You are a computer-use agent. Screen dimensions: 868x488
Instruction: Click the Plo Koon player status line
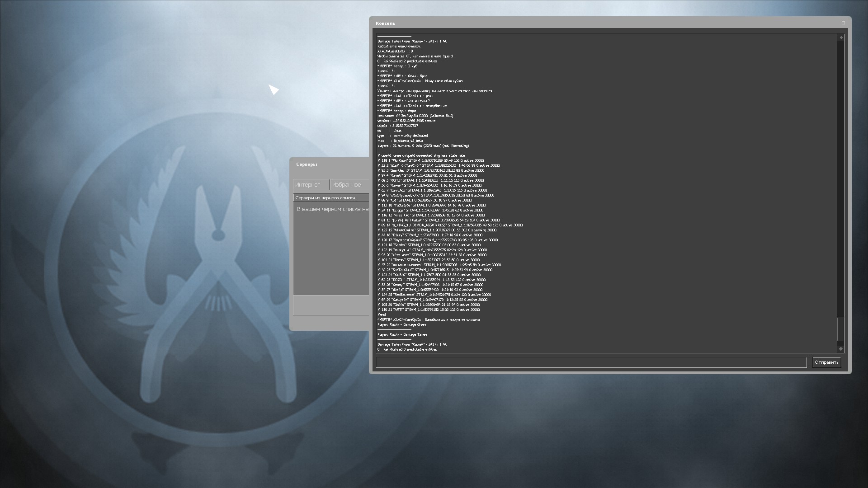pos(430,160)
